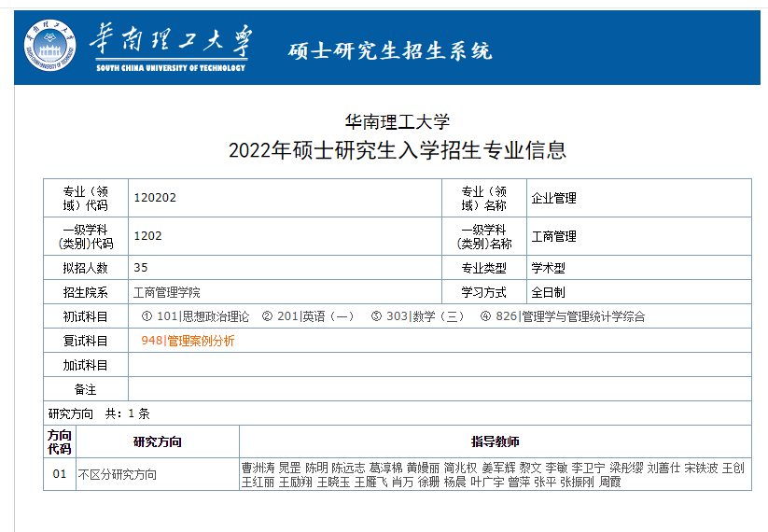Click the 备注 label cell

point(86,389)
